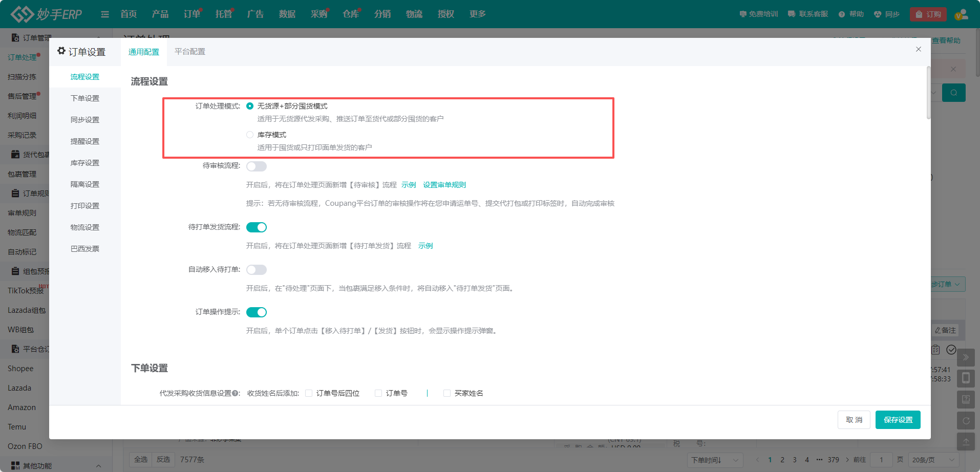Expand the 同步订单 dropdown button
This screenshot has height=472, width=980.
[947, 284]
